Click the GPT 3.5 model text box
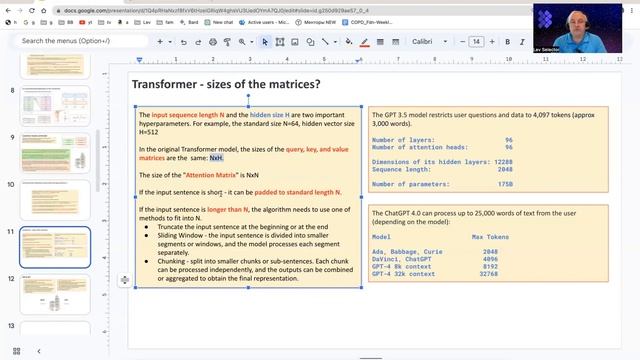 (488, 149)
